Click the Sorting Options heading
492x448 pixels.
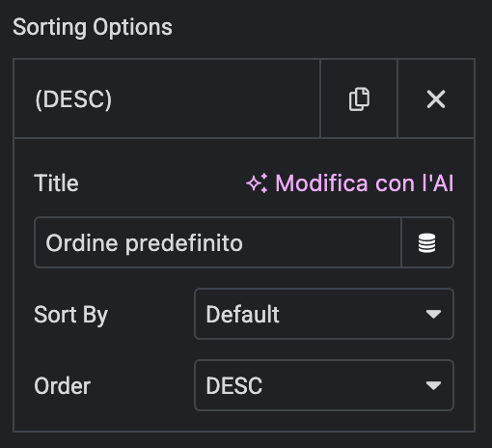coord(93,27)
